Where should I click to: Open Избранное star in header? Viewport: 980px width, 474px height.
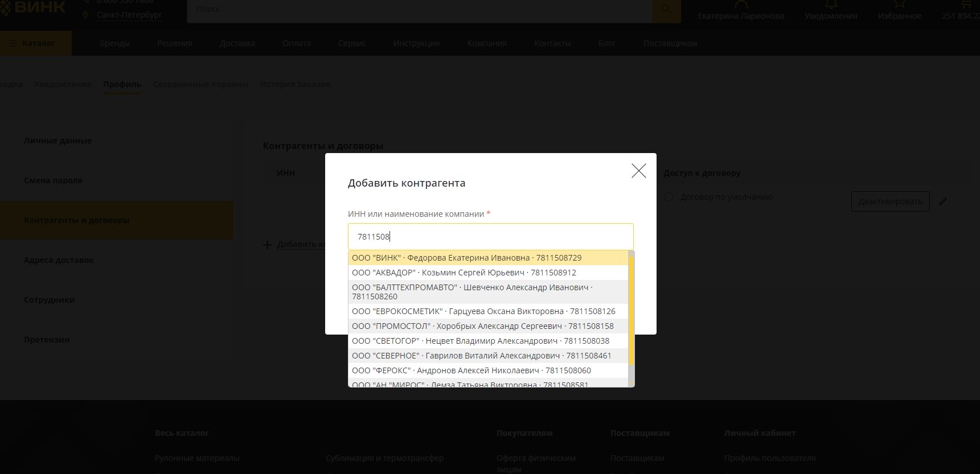coord(900,10)
